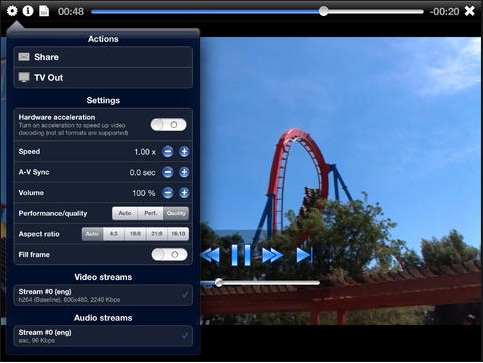
Task: Increase Volume with plus icon
Action: tap(184, 193)
